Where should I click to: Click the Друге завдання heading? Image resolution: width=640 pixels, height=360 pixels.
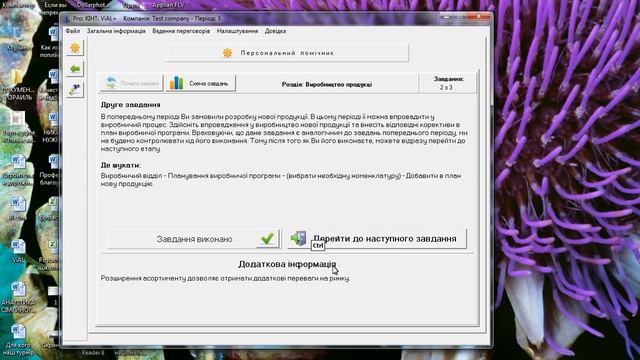131,105
